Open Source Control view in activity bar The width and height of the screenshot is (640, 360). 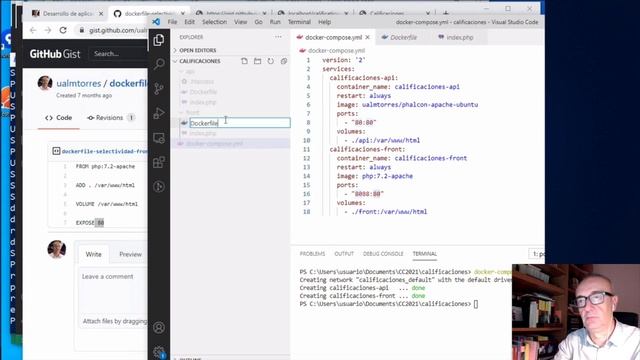click(x=159, y=89)
